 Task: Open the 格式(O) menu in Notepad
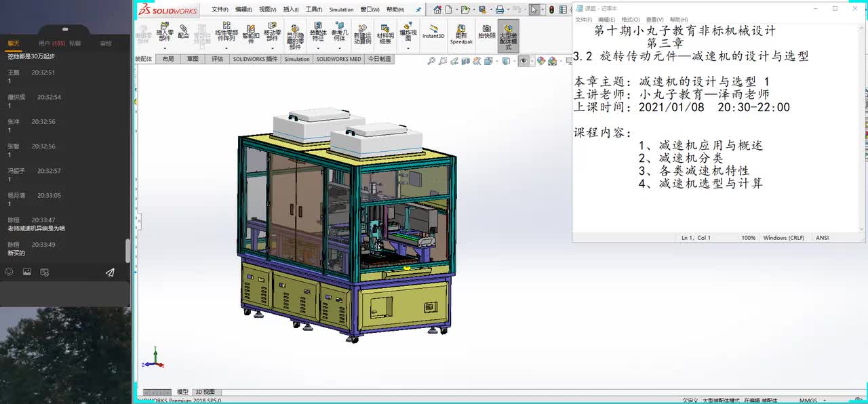click(x=630, y=20)
